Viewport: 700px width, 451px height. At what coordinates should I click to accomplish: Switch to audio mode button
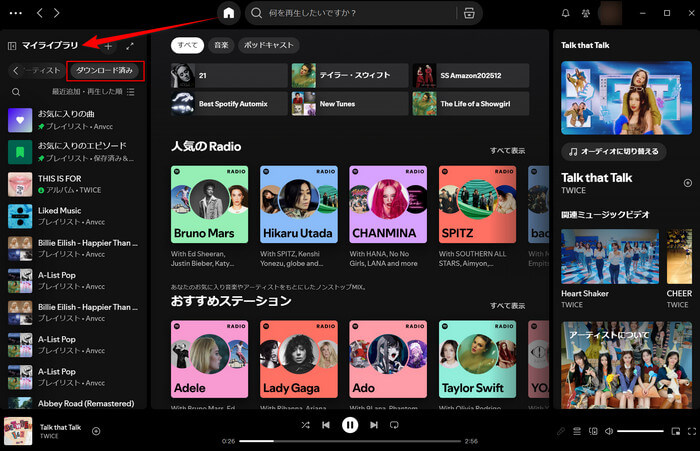(x=614, y=151)
